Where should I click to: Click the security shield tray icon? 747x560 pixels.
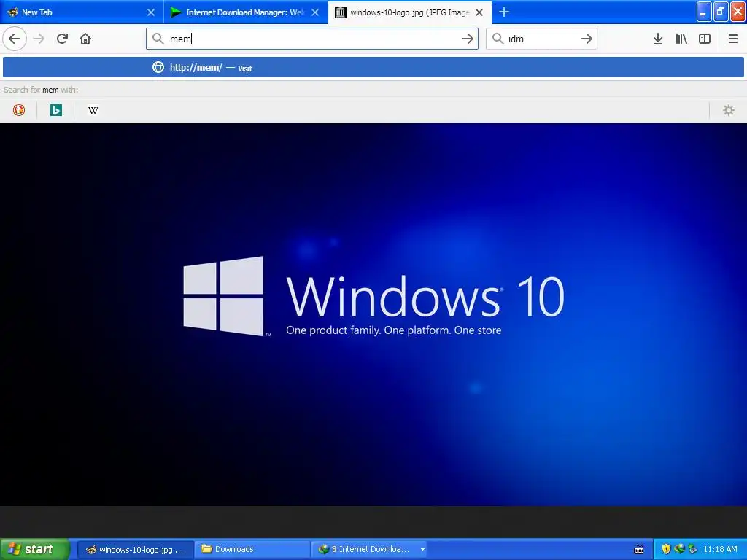pos(666,549)
